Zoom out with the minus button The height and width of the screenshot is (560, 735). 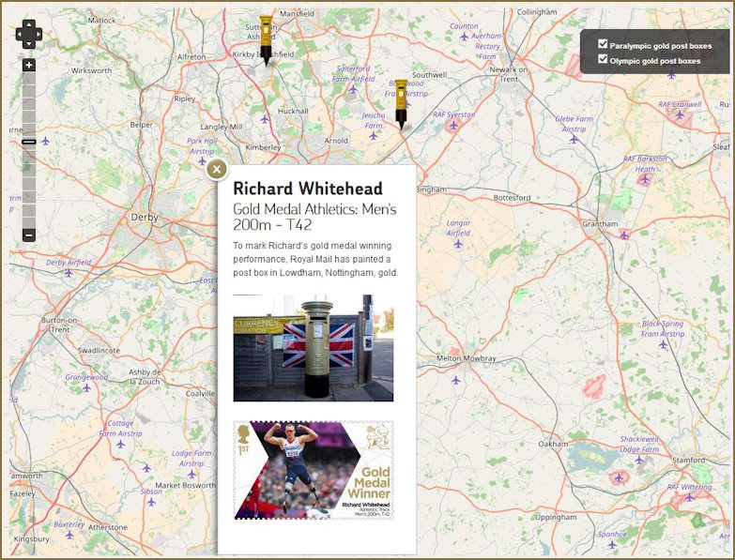[x=29, y=235]
